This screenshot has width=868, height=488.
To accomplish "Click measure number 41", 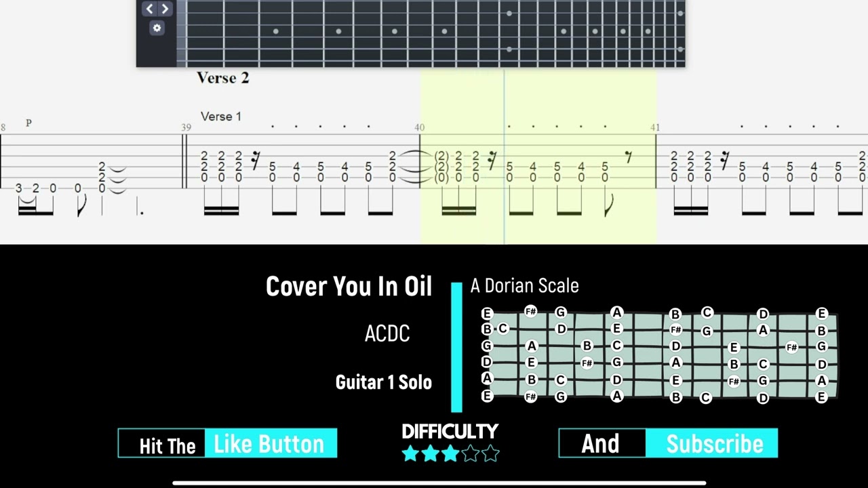I will click(x=655, y=127).
